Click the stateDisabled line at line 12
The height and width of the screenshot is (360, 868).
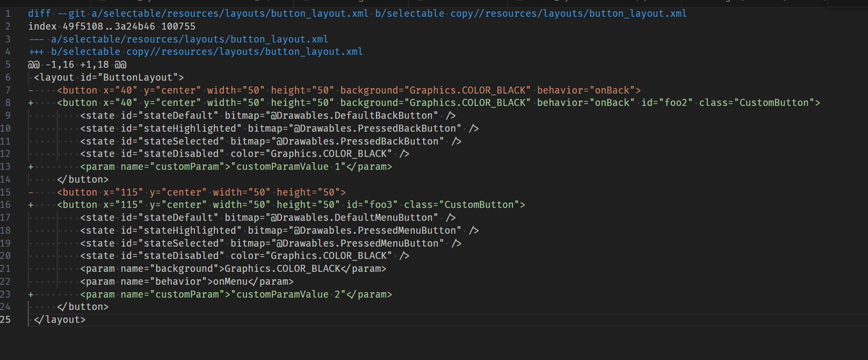[245, 153]
